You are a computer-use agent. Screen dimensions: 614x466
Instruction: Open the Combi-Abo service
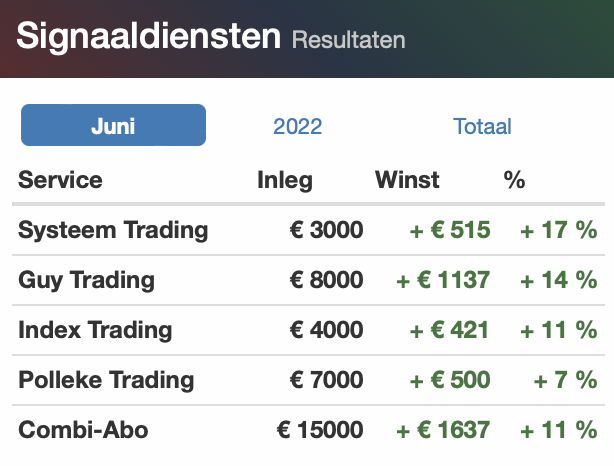point(83,430)
